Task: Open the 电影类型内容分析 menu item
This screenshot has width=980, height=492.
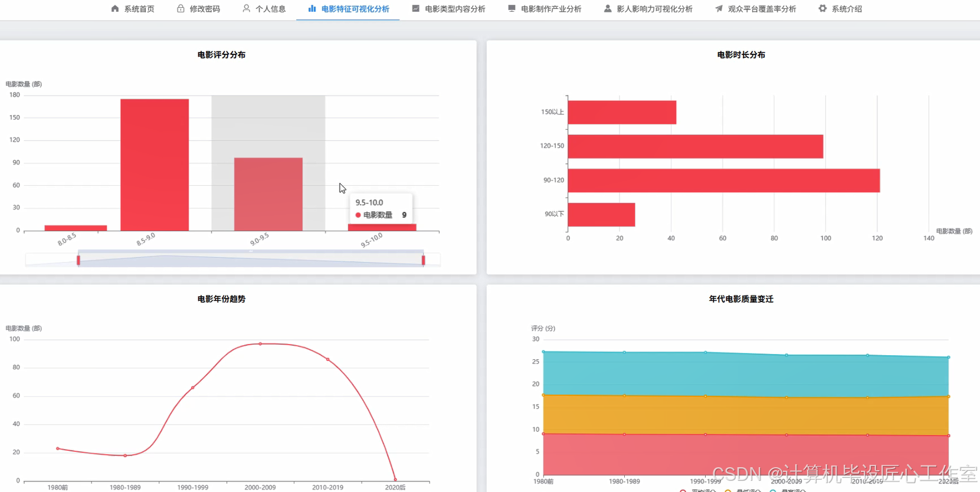Action: coord(448,9)
